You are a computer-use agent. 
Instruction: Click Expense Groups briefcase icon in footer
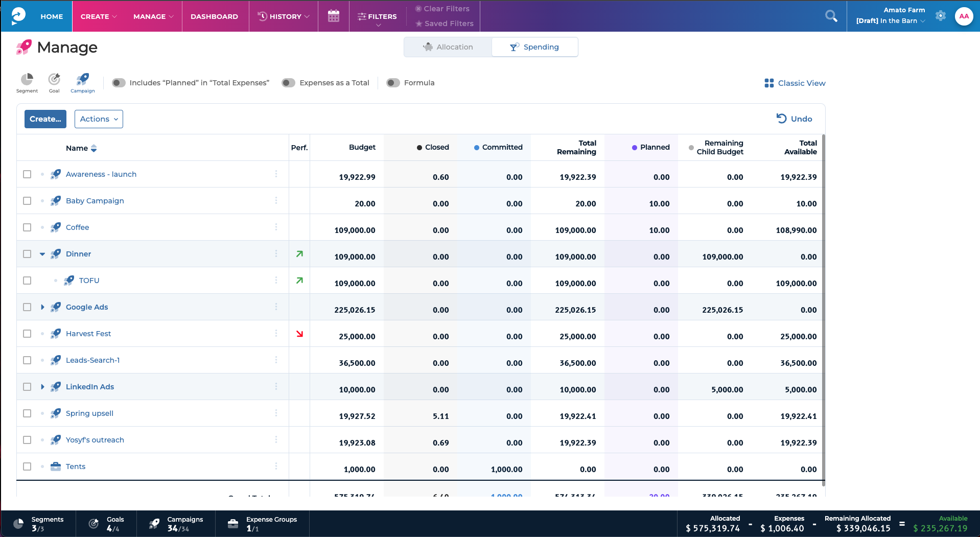[x=232, y=524]
